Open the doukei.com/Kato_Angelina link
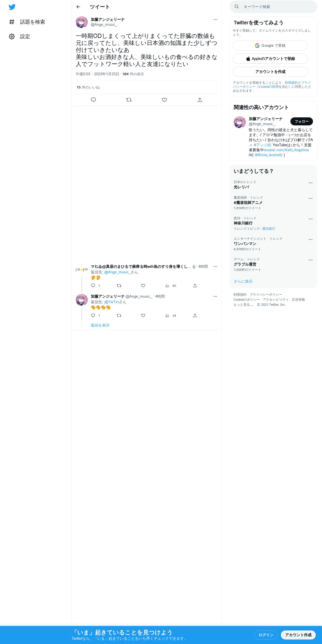This screenshot has height=644, width=322. pos(286,150)
